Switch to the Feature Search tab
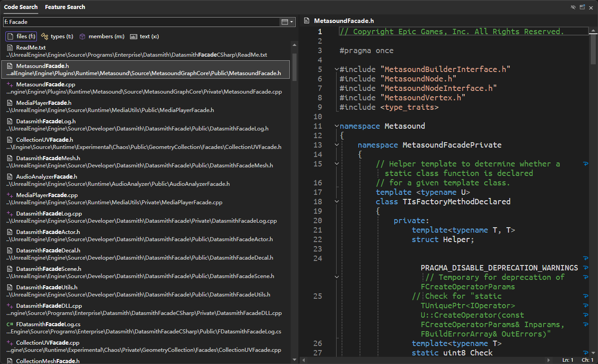The width and height of the screenshot is (598, 364). (65, 7)
